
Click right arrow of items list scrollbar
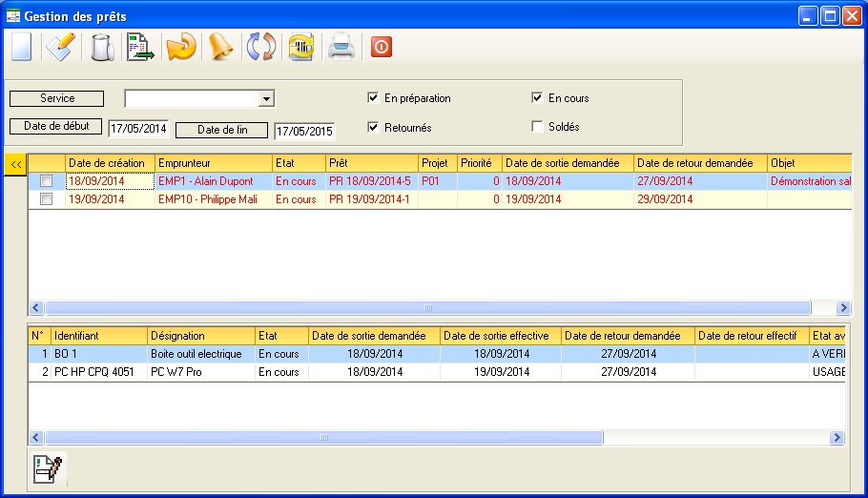click(x=837, y=438)
